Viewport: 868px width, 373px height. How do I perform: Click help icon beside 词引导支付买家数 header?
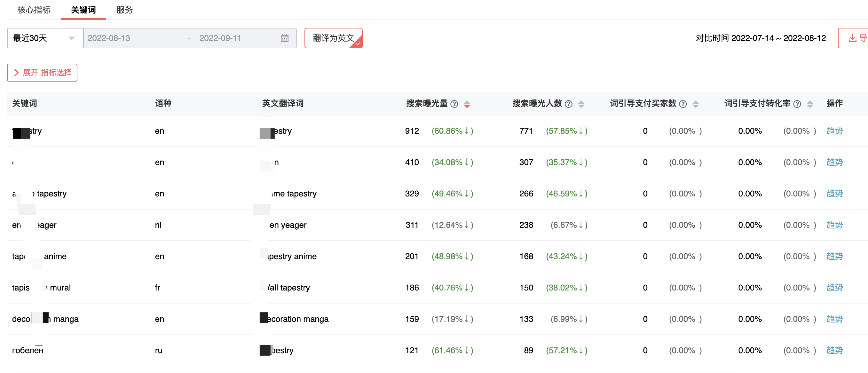point(683,104)
